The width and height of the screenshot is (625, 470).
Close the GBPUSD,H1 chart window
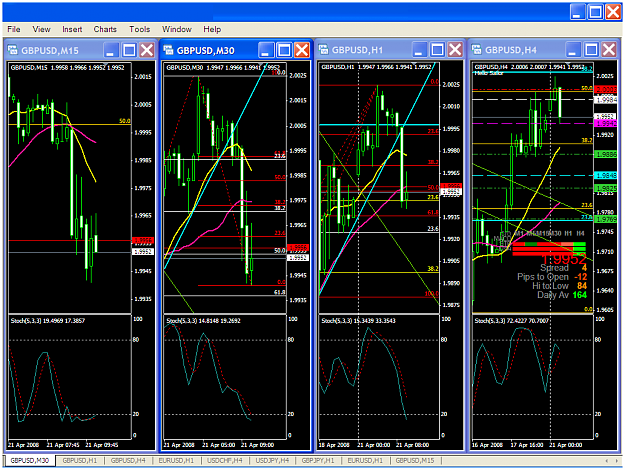(x=455, y=50)
